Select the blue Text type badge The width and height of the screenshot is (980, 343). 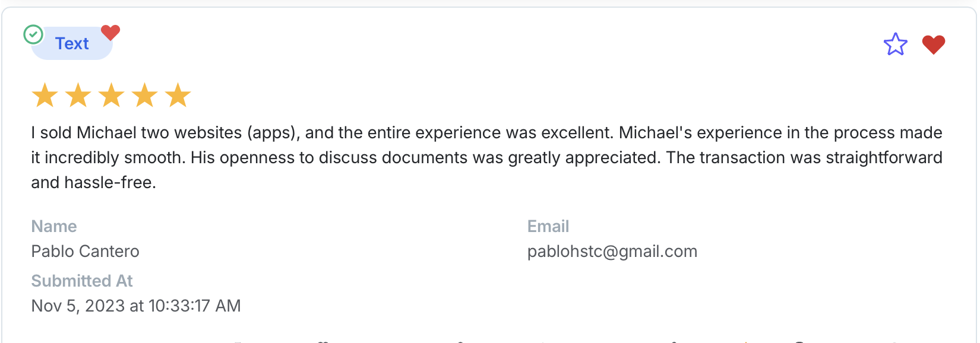click(x=72, y=44)
